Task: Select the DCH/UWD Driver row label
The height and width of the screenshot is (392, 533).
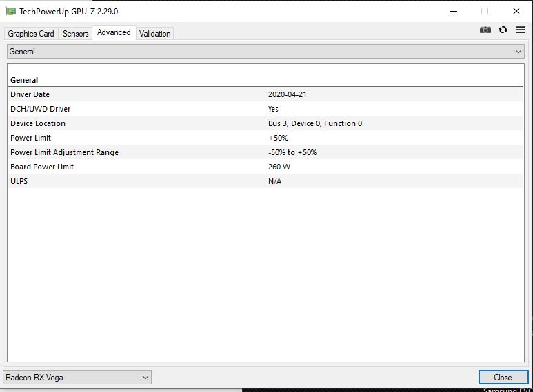Action: [x=41, y=109]
